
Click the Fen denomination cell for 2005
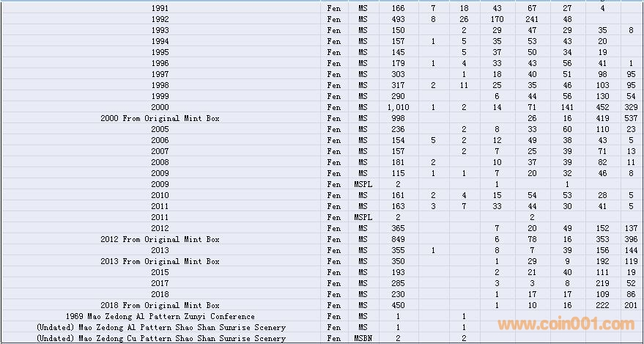(334, 130)
